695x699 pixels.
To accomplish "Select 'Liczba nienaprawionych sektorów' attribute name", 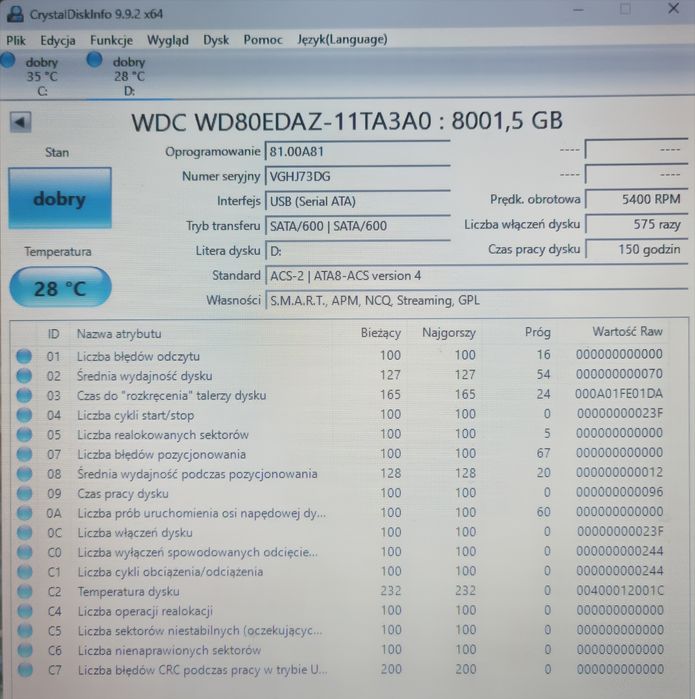I will pyautogui.click(x=169, y=650).
